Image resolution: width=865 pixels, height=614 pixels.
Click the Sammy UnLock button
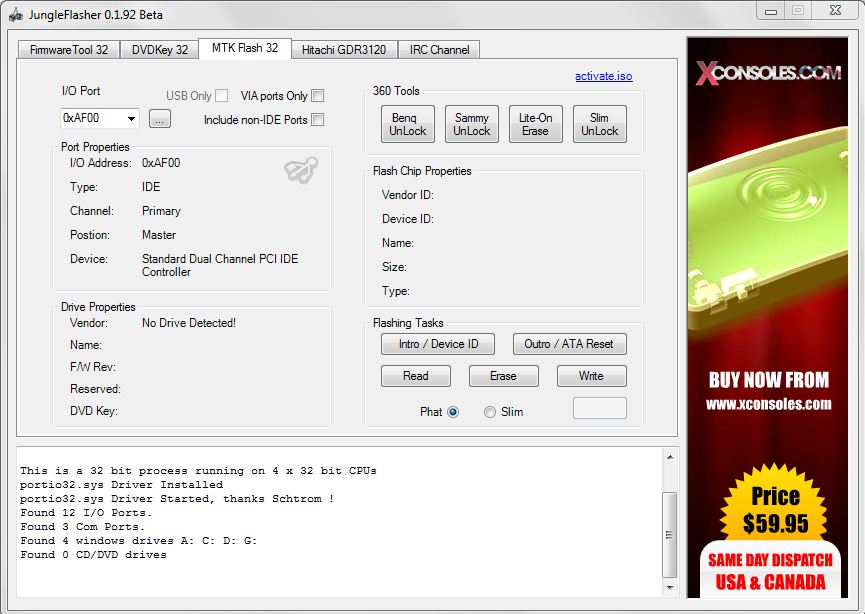click(472, 124)
